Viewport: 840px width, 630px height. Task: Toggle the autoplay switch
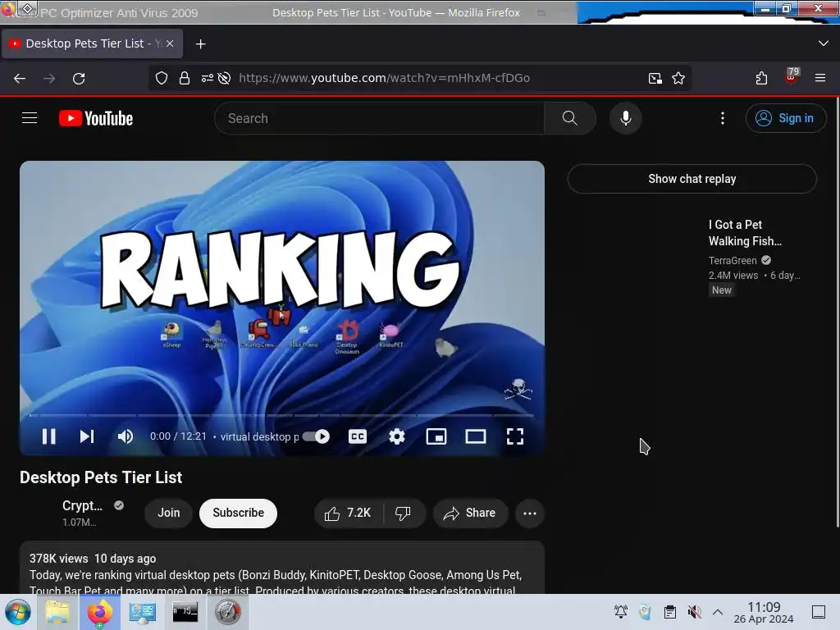tap(316, 436)
